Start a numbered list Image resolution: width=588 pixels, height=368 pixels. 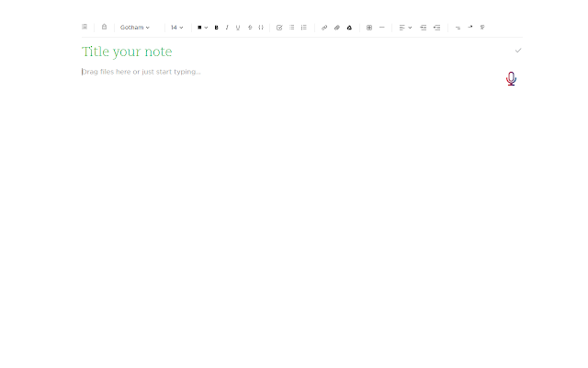click(304, 28)
